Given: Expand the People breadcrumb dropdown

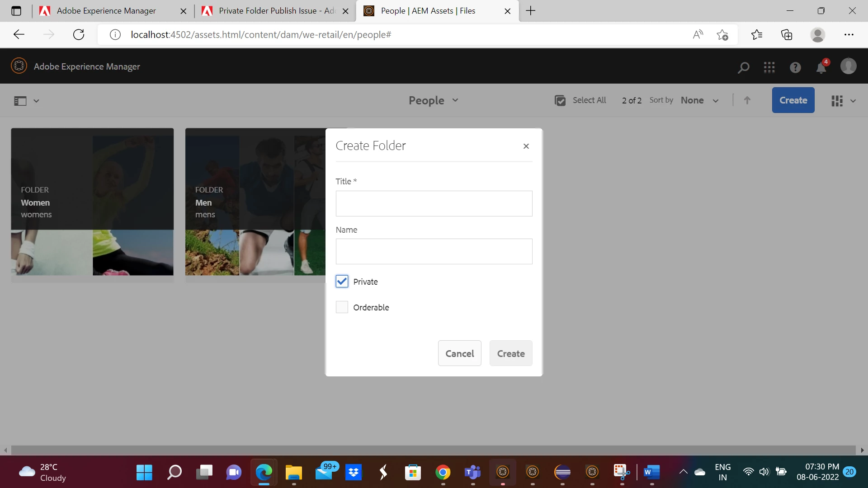Looking at the screenshot, I should pos(433,100).
